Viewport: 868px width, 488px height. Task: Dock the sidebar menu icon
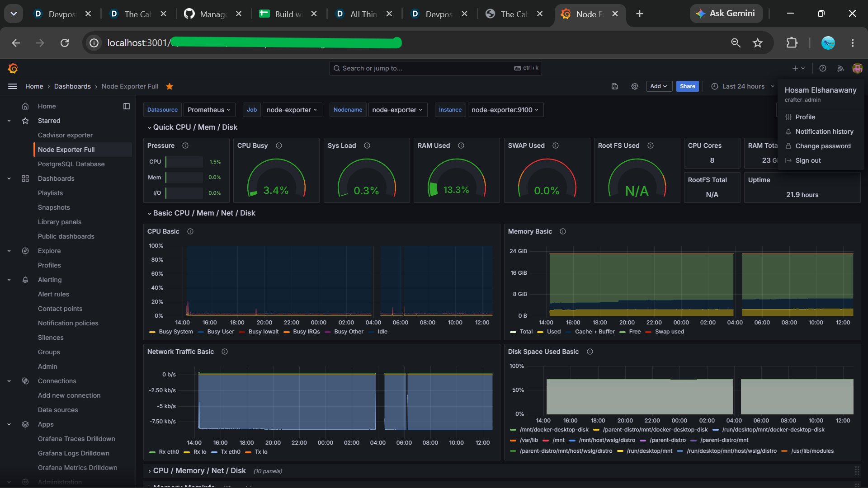pos(127,106)
